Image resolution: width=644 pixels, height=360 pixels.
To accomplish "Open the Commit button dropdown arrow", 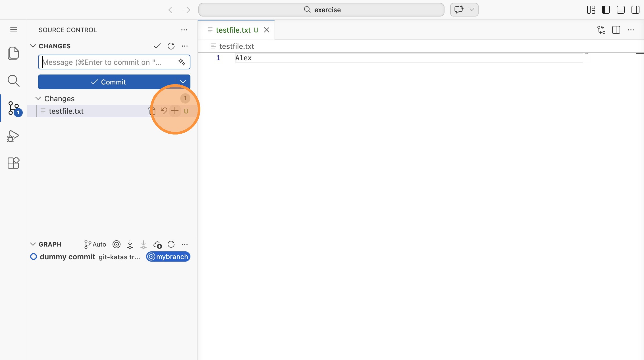I will 183,82.
